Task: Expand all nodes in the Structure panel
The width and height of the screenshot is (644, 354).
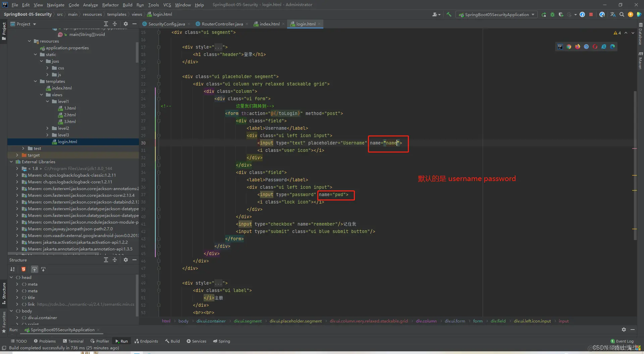Action: click(x=106, y=260)
